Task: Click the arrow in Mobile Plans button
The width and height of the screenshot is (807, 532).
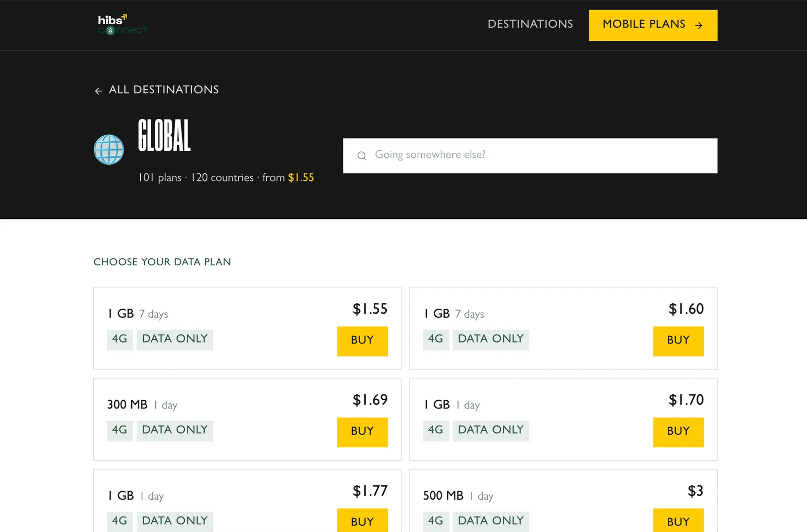Action: pyautogui.click(x=699, y=25)
